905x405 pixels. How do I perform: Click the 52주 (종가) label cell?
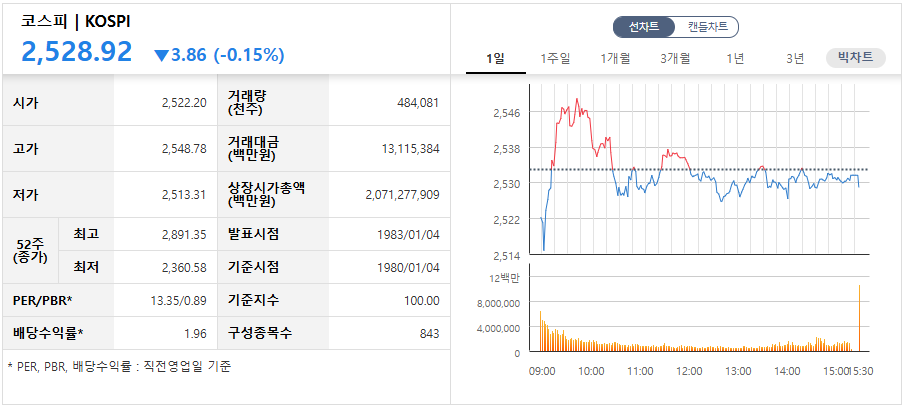click(x=31, y=251)
